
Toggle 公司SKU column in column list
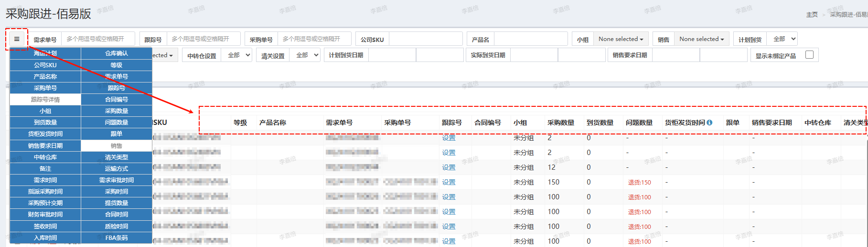point(45,65)
